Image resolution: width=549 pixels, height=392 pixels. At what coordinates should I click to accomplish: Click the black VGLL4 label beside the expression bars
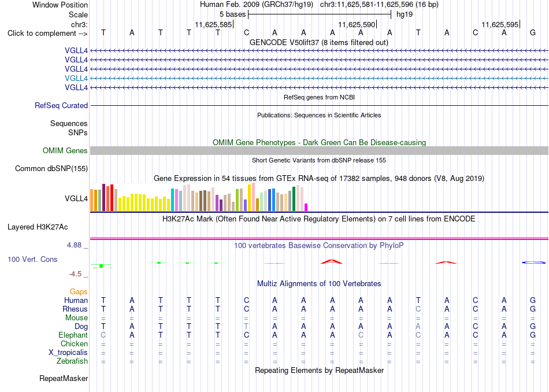point(76,199)
